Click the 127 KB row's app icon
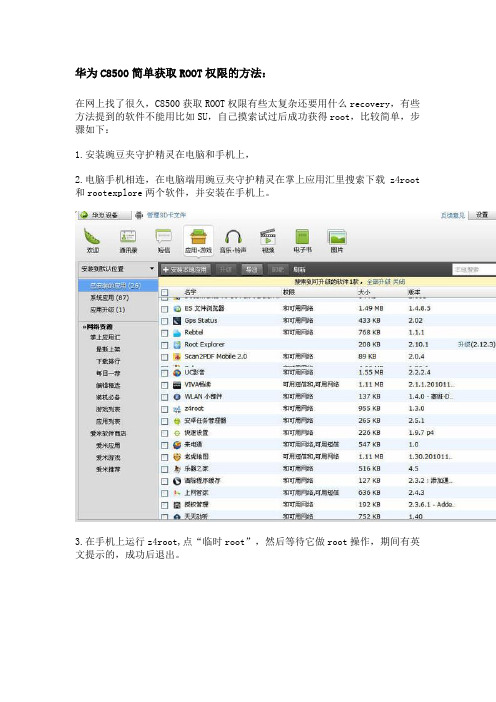Viewport: 496px width, 702px height. click(x=177, y=481)
